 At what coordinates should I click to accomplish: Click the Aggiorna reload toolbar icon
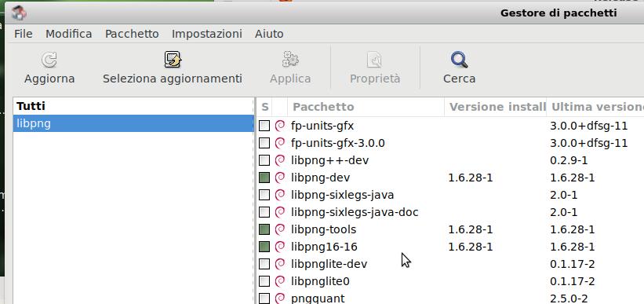pyautogui.click(x=49, y=60)
